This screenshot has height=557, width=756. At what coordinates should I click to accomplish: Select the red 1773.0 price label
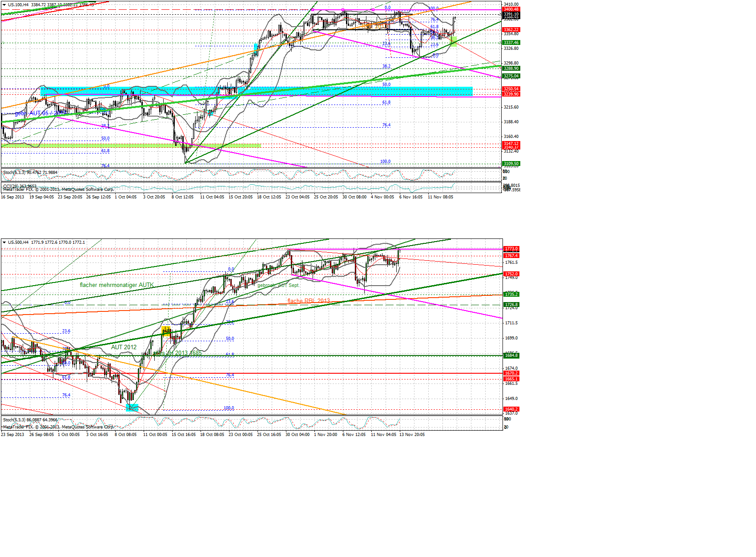[511, 249]
